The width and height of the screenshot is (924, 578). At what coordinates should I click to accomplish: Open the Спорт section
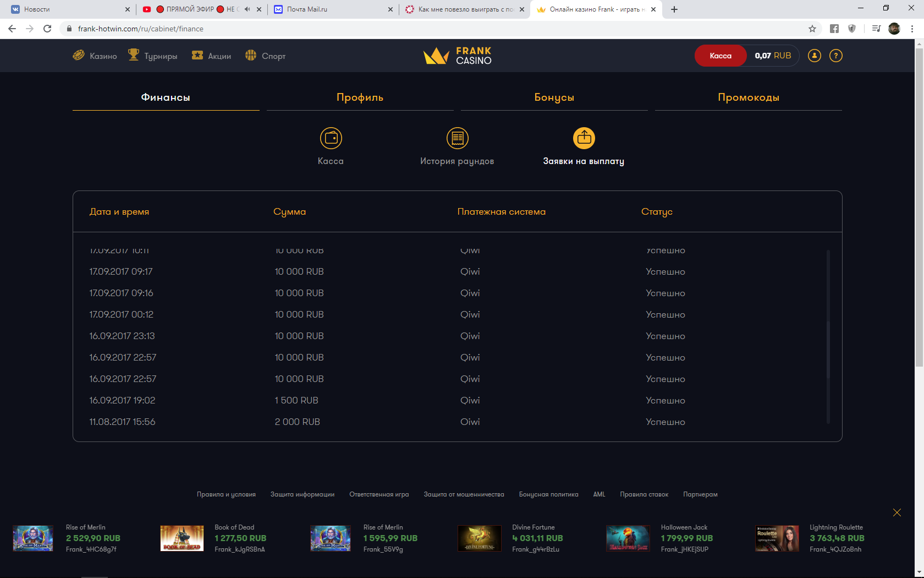265,56
